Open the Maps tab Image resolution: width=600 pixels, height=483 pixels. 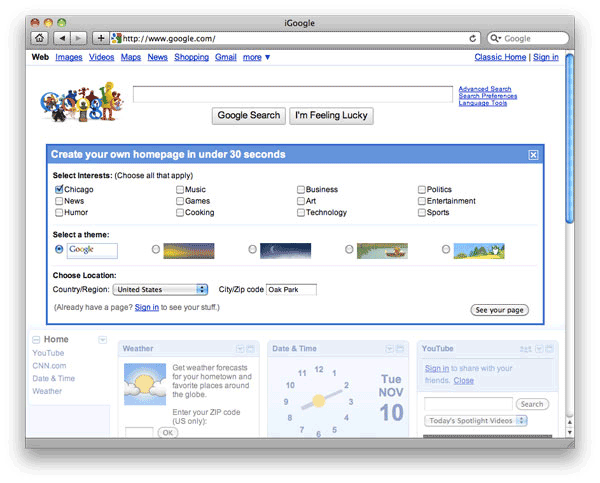[131, 57]
